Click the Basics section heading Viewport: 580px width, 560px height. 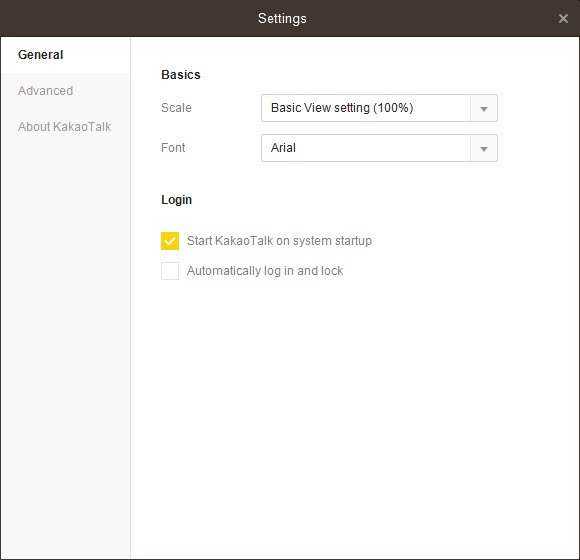181,75
